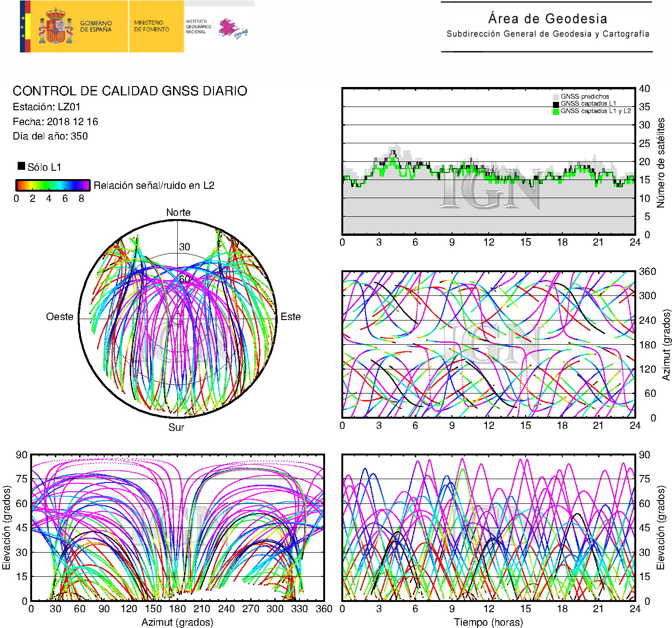Click the Gobierno de España logo text
This screenshot has height=628, width=672.
[x=96, y=27]
